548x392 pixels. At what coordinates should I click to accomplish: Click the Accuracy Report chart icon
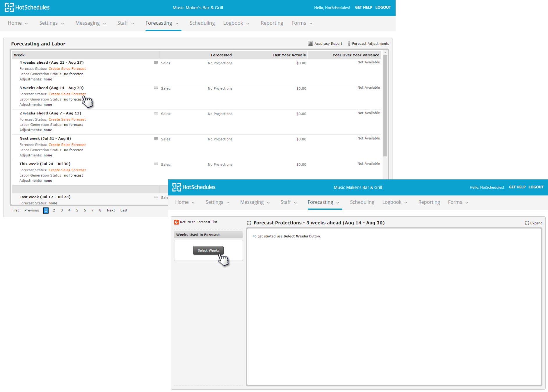(310, 44)
